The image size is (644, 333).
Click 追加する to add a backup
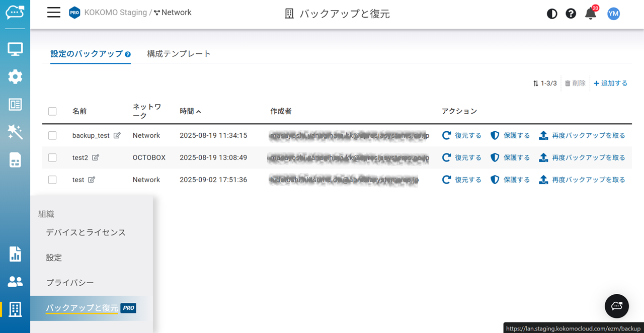[x=610, y=84]
